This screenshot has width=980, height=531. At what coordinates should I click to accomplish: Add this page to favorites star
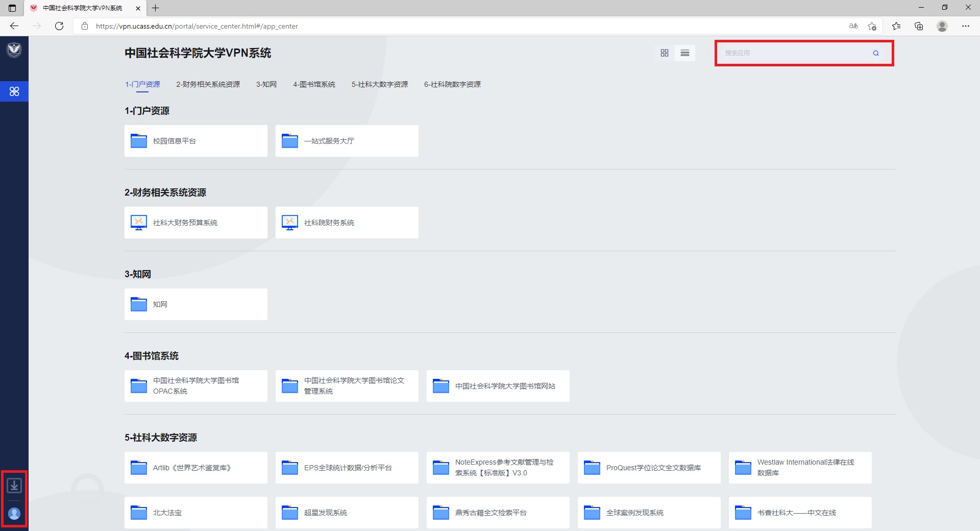point(872,26)
